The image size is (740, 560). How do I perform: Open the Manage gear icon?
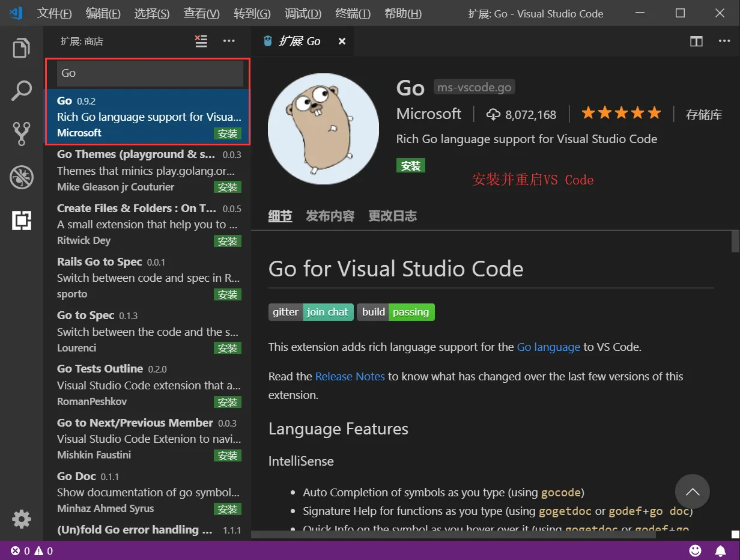22,519
